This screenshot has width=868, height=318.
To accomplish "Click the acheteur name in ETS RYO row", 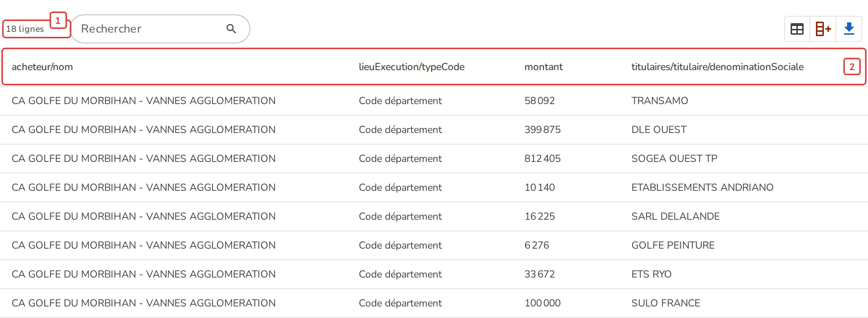I will coord(144,274).
